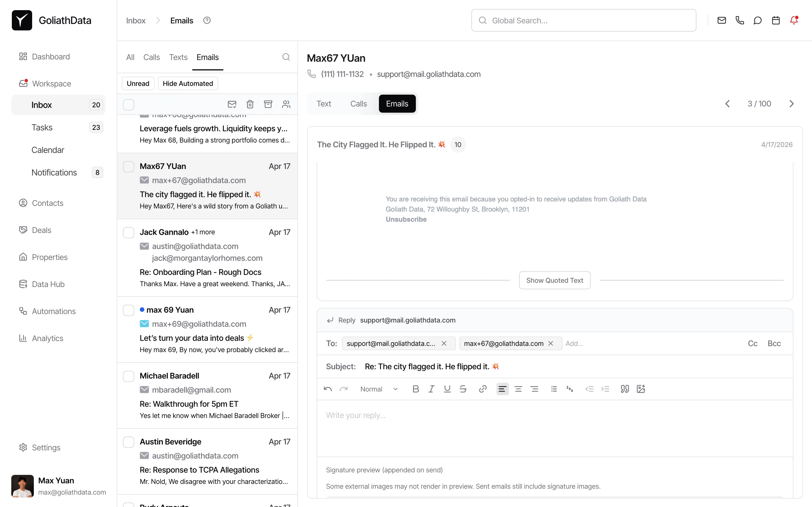Insert an image into the reply
The image size is (812, 507).
(x=641, y=389)
